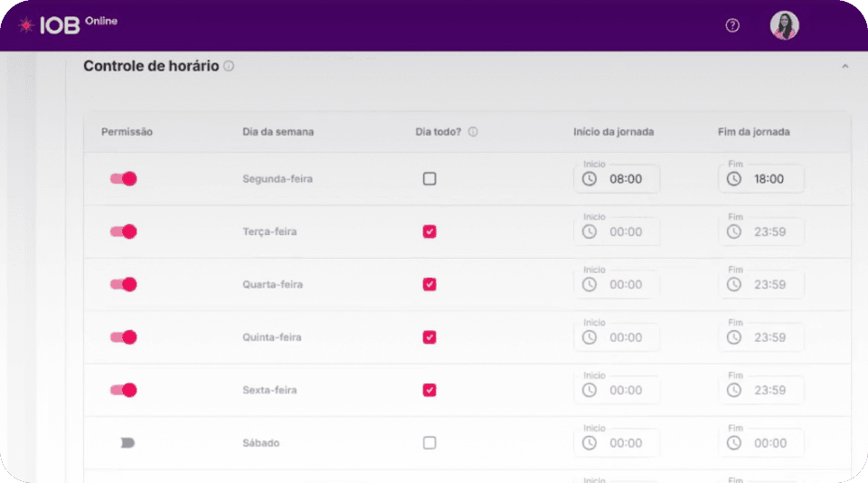The height and width of the screenshot is (483, 868).
Task: Uncheck Dia todo box for Quarta-feira
Action: 429,285
